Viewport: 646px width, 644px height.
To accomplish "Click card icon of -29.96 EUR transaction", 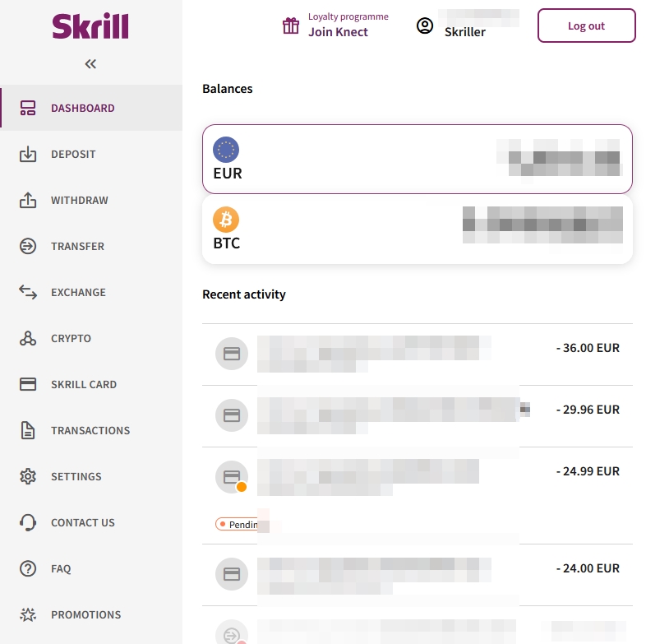I will coord(232,415).
